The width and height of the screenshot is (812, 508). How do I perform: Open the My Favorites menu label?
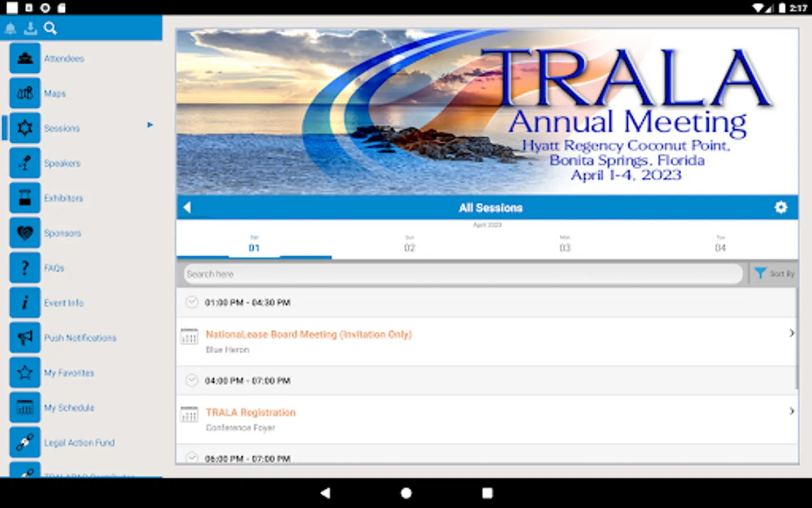[x=69, y=373]
